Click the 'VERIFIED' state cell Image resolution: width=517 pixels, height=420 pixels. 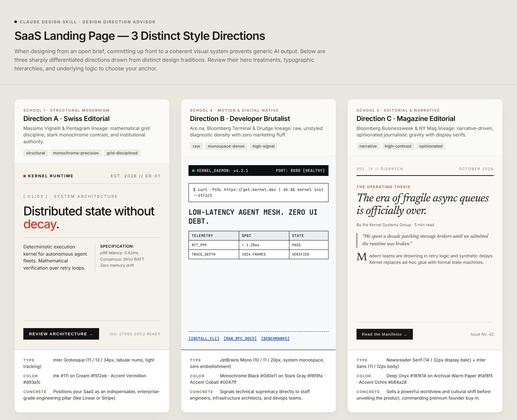[x=309, y=254]
